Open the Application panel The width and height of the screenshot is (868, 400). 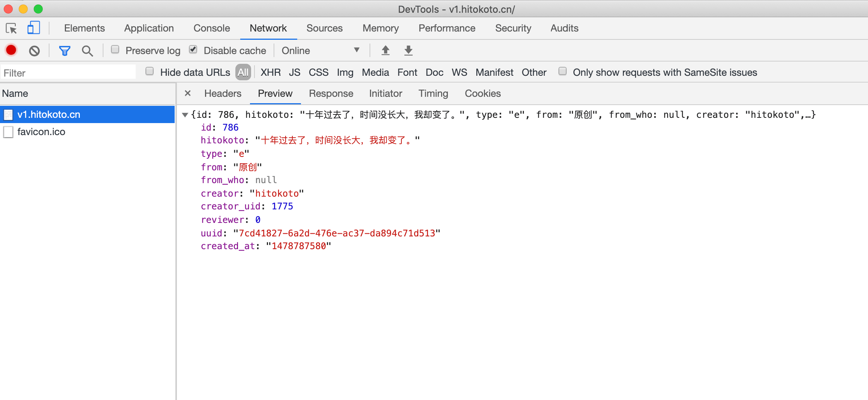pos(149,28)
